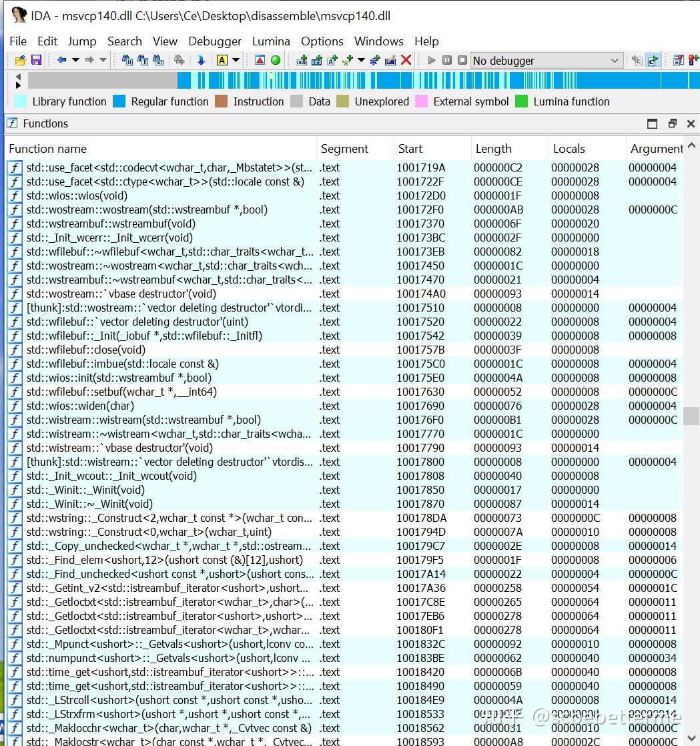Click the create code toolbar icon
Image resolution: width=700 pixels, height=746 pixels.
tap(302, 61)
